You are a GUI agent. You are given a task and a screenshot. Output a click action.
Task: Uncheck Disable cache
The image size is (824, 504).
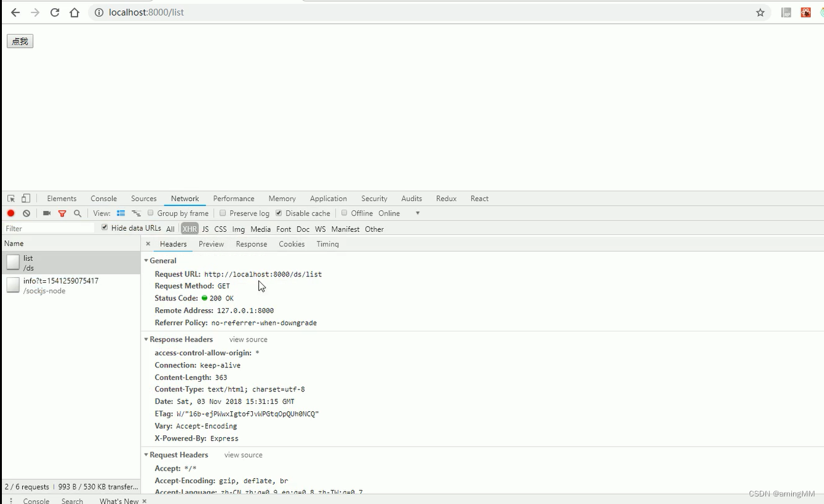point(279,213)
